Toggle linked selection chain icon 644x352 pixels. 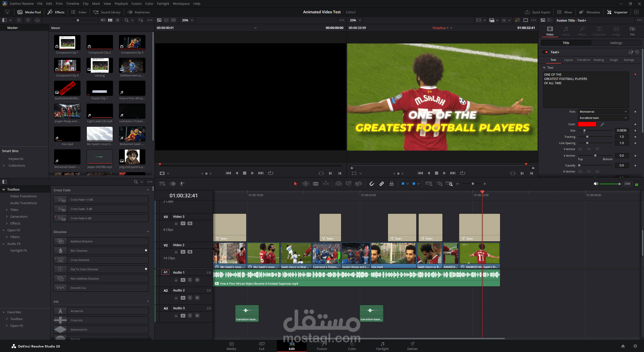pos(382,184)
